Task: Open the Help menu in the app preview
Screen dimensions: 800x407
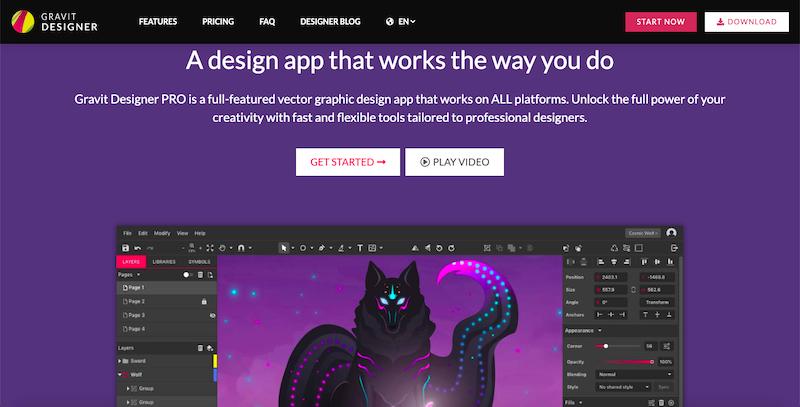Action: pyautogui.click(x=200, y=233)
